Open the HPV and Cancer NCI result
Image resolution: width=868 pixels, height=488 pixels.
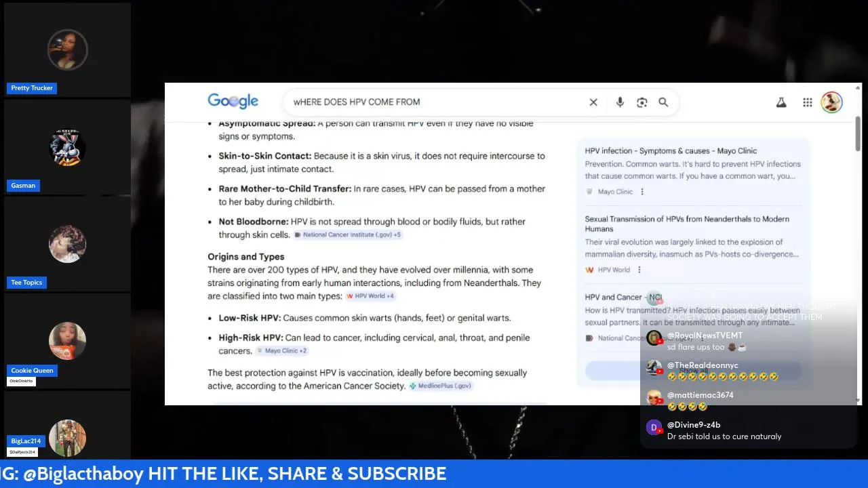623,297
